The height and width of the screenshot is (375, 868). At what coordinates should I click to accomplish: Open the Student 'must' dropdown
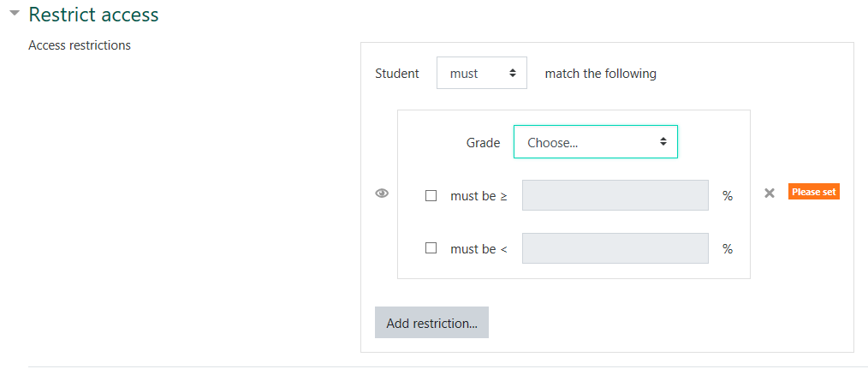pos(481,74)
